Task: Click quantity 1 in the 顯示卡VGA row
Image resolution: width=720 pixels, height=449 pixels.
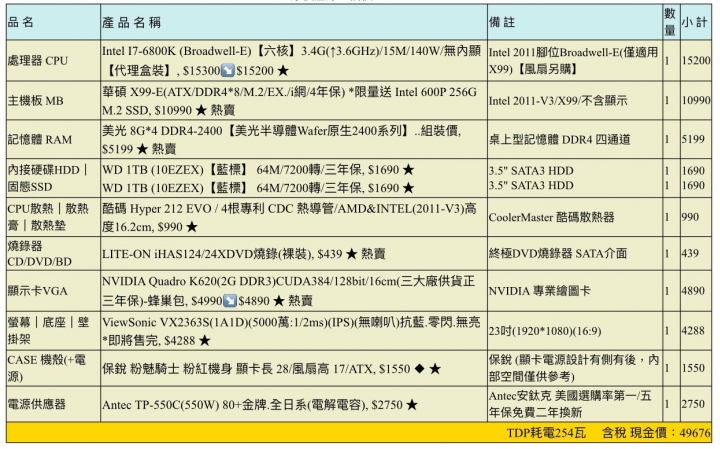Action: pos(667,291)
